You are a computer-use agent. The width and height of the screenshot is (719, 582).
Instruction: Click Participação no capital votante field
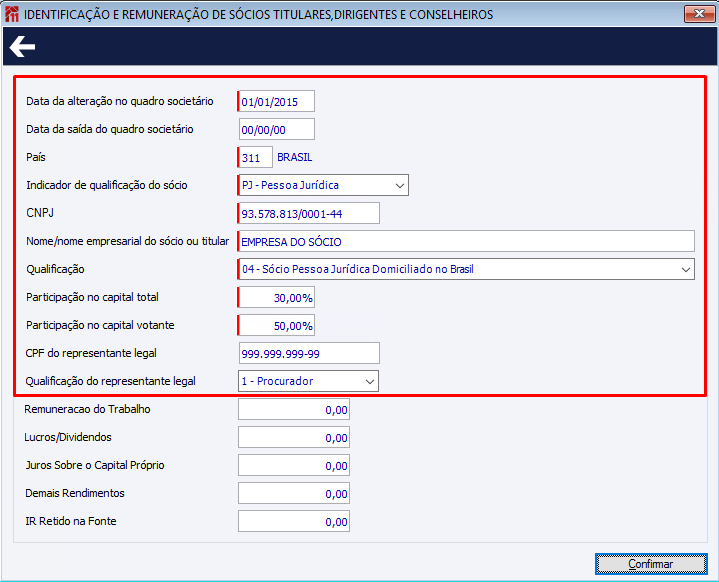point(277,325)
